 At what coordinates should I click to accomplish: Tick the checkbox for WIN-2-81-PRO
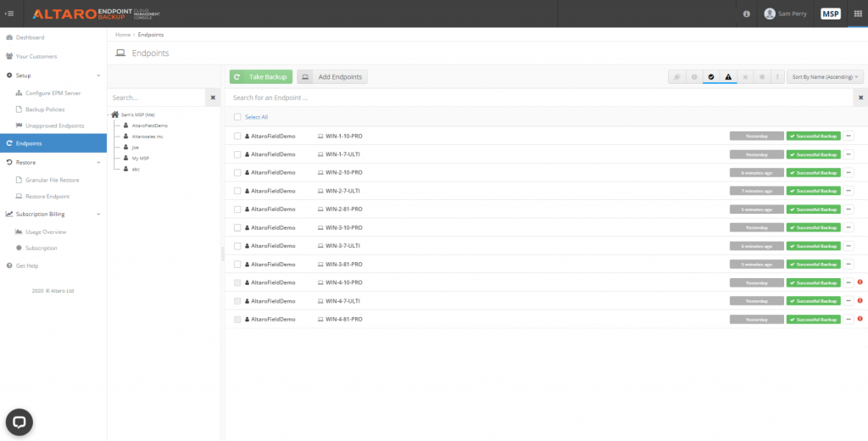(x=237, y=209)
